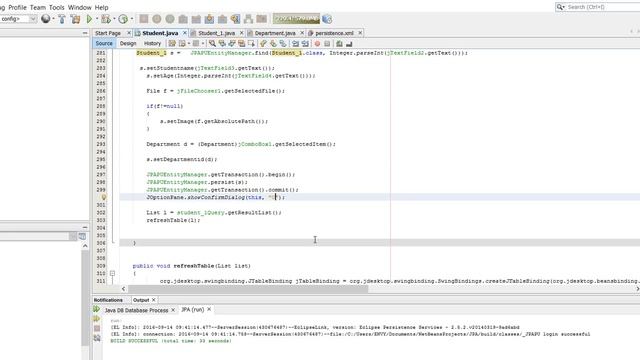Click the output settings icon below stop
The image size is (640, 360).
97,338
